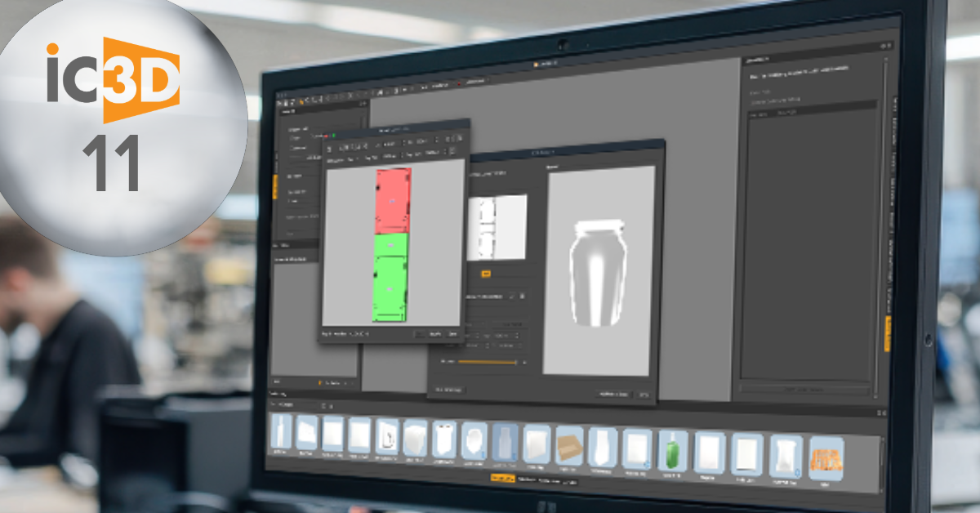Image resolution: width=980 pixels, height=513 pixels.
Task: Open the orange vertical tab on right edge
Action: (x=888, y=333)
